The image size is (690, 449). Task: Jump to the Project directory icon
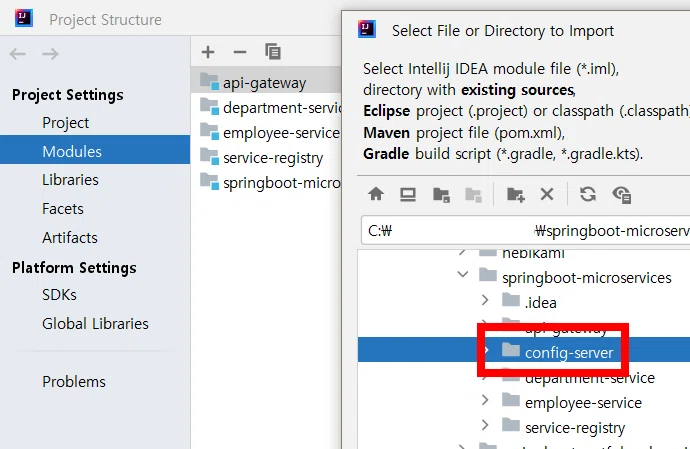(441, 194)
